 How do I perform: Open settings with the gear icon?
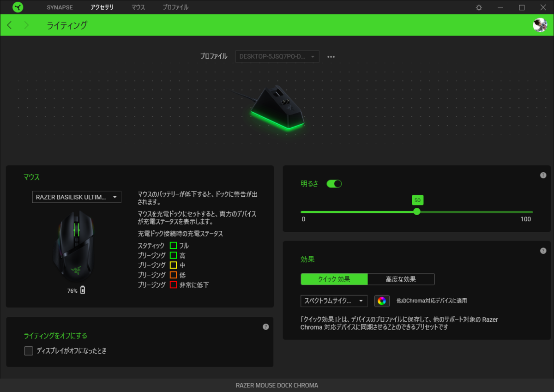(479, 7)
